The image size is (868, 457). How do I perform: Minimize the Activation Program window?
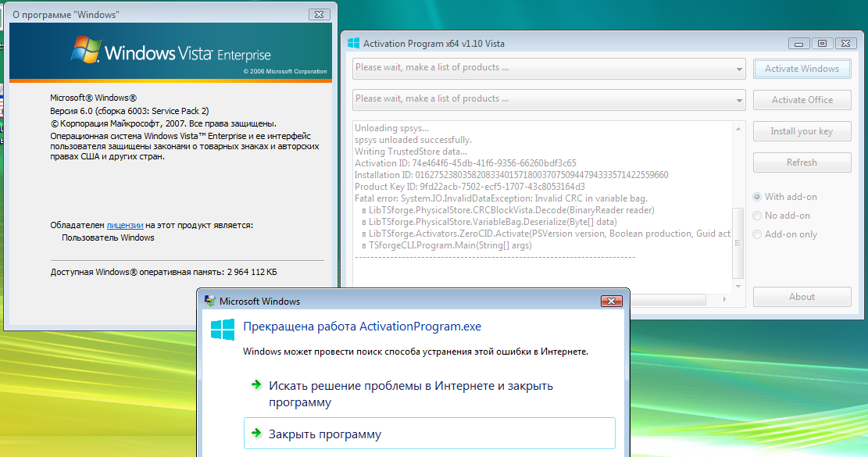tap(798, 43)
